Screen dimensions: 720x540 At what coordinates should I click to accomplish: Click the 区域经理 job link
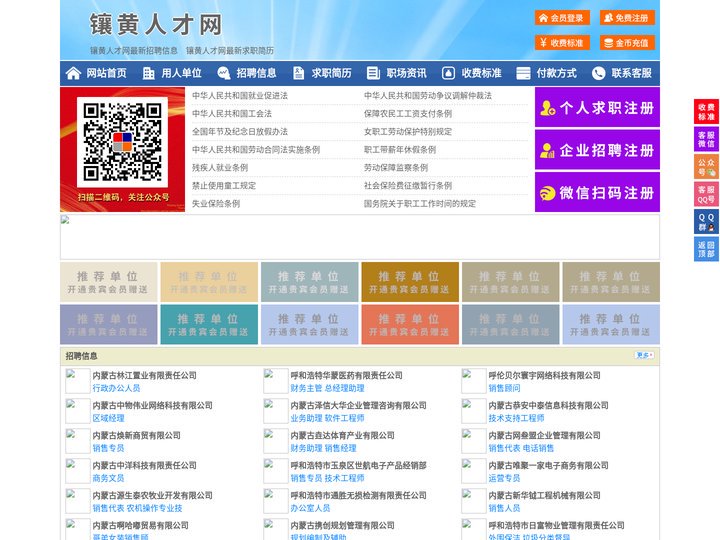click(108, 418)
